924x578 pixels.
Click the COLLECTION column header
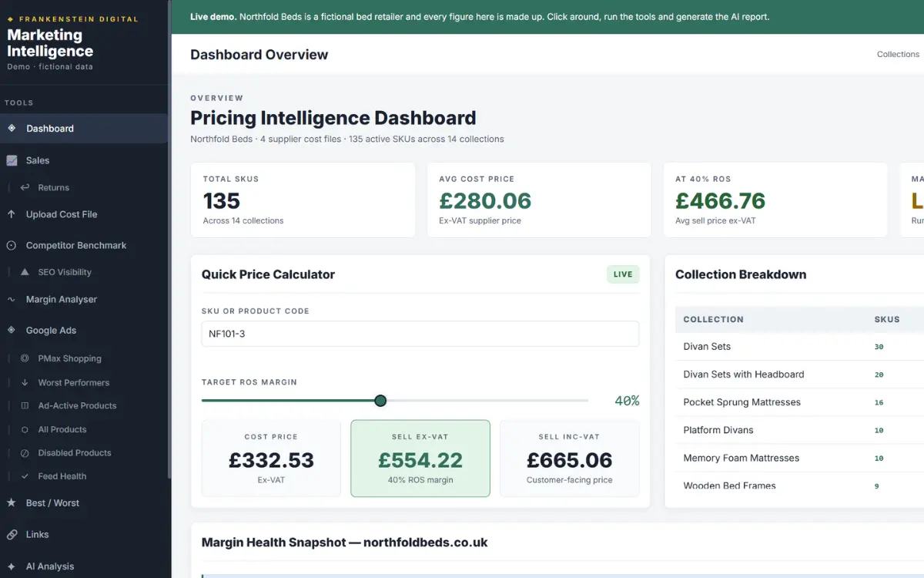[713, 319]
